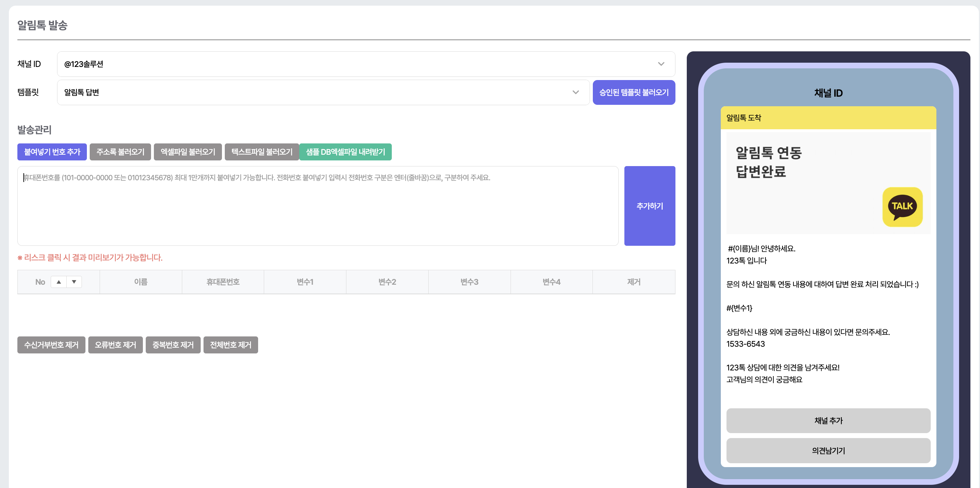Open the 템플릿 알림톡 답변 dropdown

click(323, 92)
